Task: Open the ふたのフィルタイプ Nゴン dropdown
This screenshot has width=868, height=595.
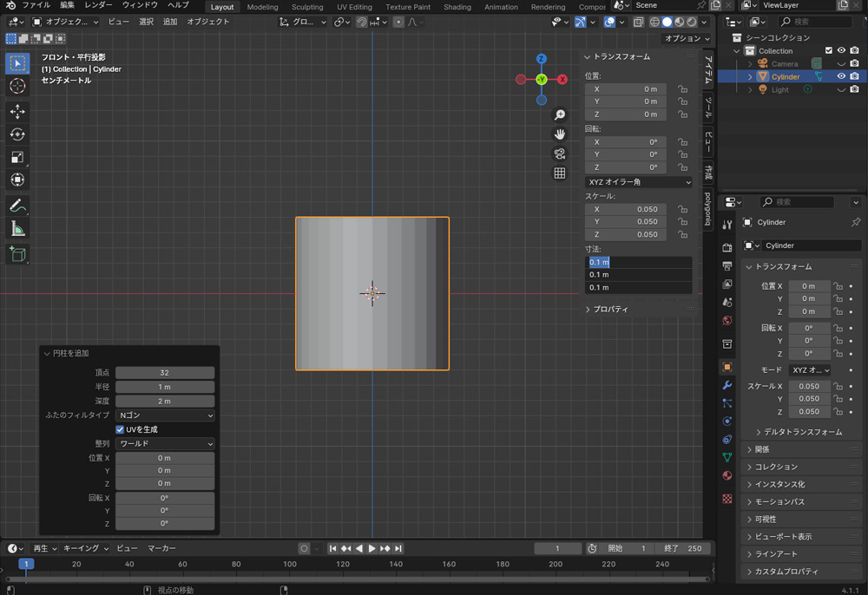Action: pyautogui.click(x=165, y=415)
